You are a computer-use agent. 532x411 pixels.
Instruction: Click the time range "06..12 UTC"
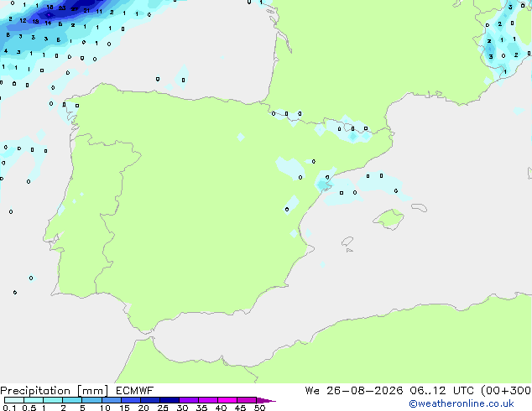click(x=441, y=391)
